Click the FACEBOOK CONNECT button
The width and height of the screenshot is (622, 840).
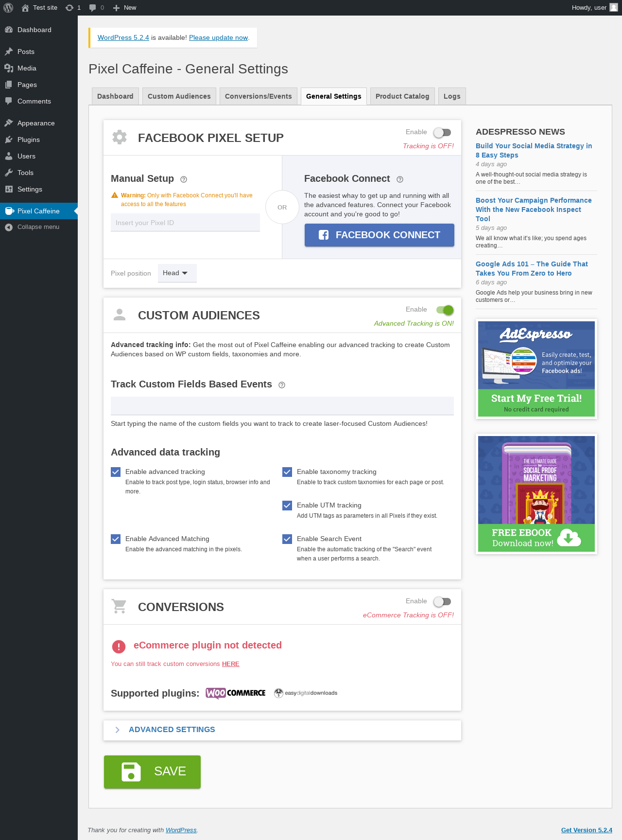coord(380,235)
